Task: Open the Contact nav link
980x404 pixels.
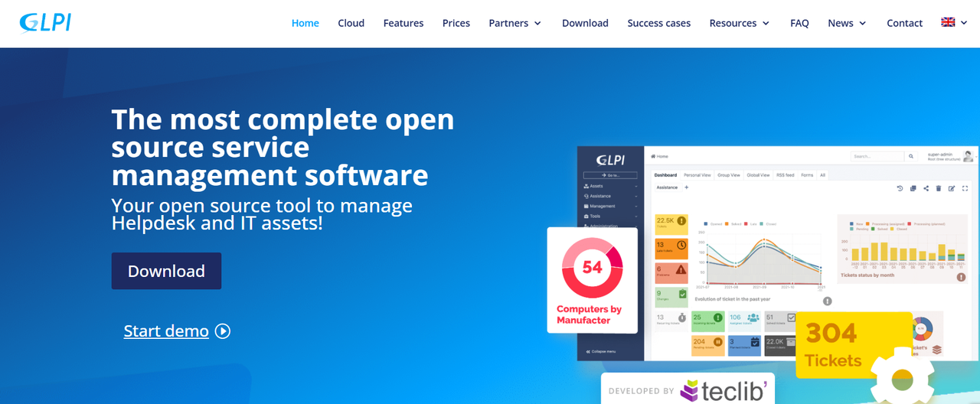Action: 904,23
